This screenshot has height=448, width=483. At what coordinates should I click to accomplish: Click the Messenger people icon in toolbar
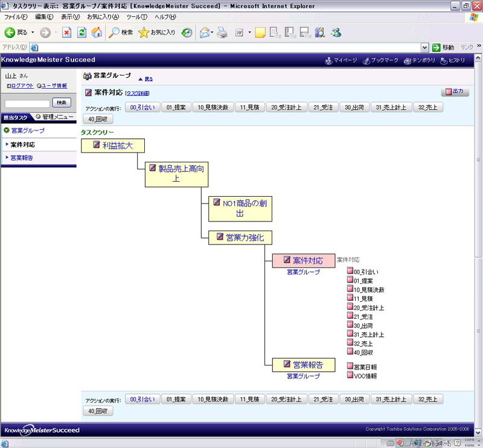[336, 33]
